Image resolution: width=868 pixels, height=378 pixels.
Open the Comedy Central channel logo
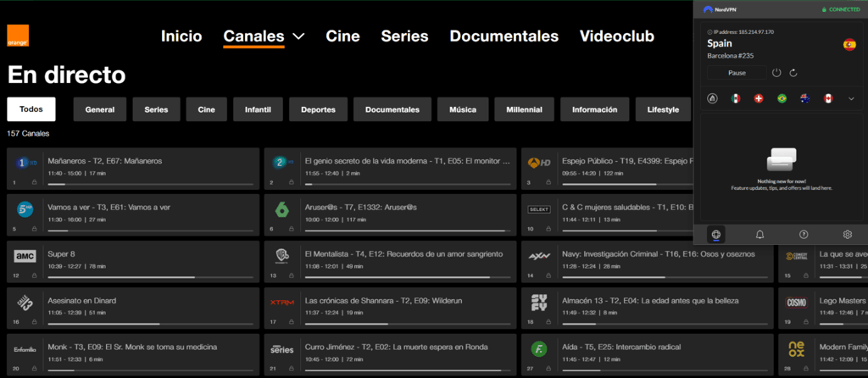[797, 256]
